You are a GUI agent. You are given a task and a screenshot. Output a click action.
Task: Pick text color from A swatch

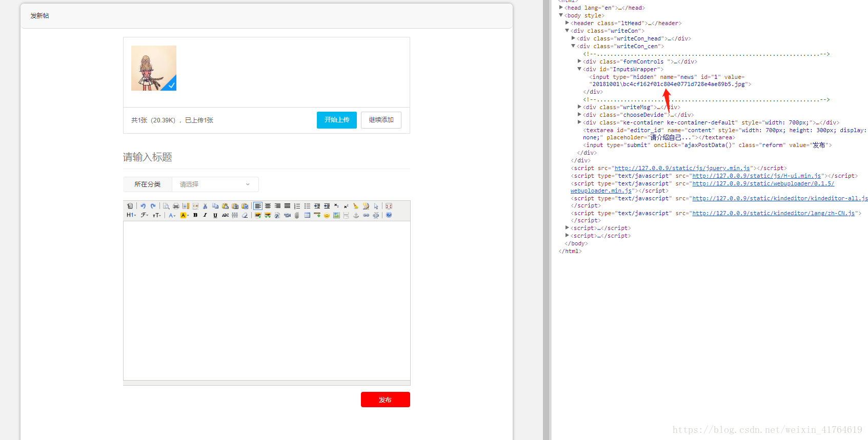click(172, 215)
